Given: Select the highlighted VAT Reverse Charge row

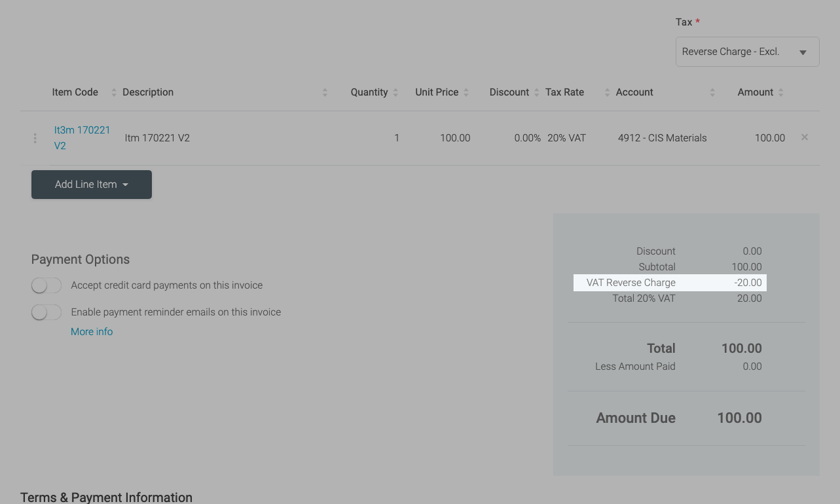Looking at the screenshot, I should coord(669,282).
